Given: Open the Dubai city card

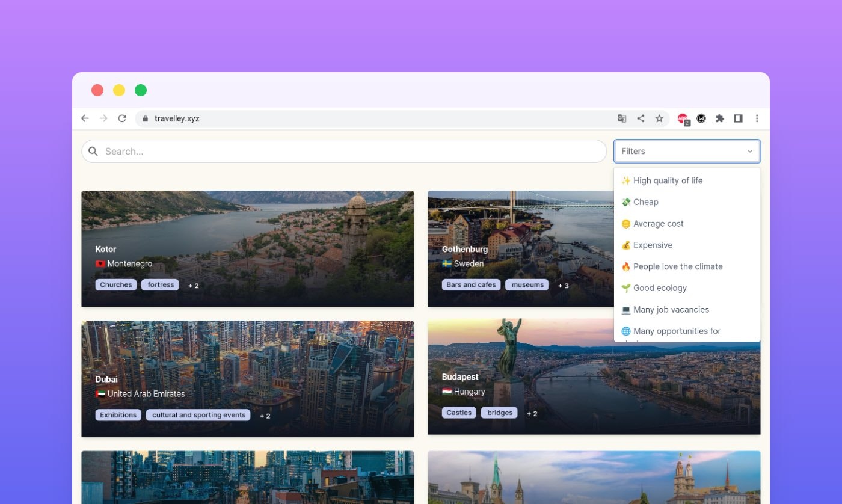Looking at the screenshot, I should pyautogui.click(x=248, y=378).
